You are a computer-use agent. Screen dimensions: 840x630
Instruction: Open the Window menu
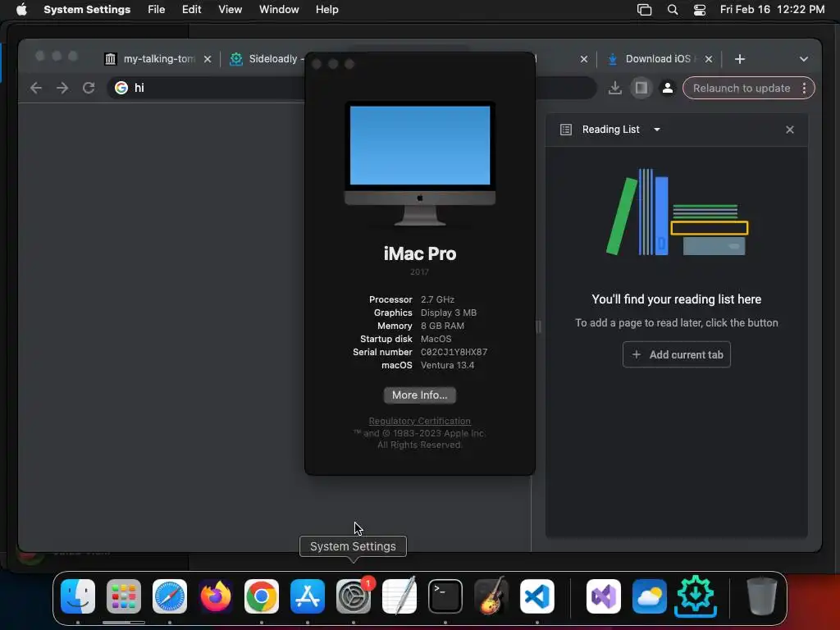(279, 10)
